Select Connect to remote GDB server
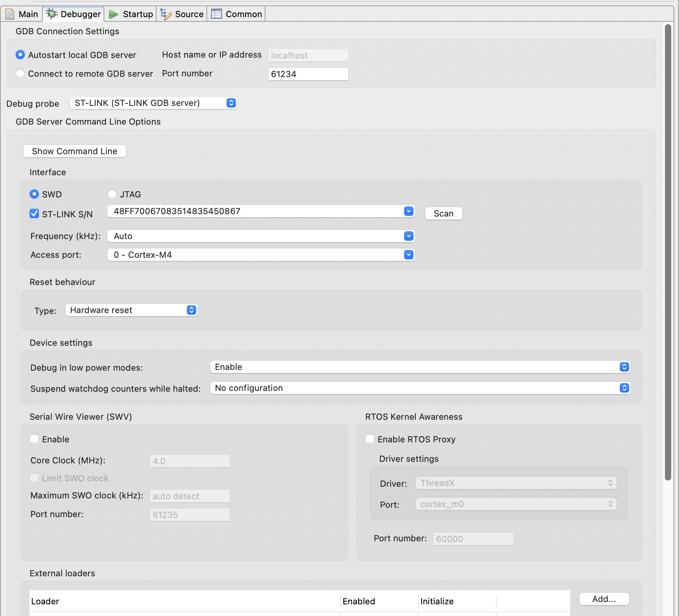The height and width of the screenshot is (616, 679). coord(20,73)
